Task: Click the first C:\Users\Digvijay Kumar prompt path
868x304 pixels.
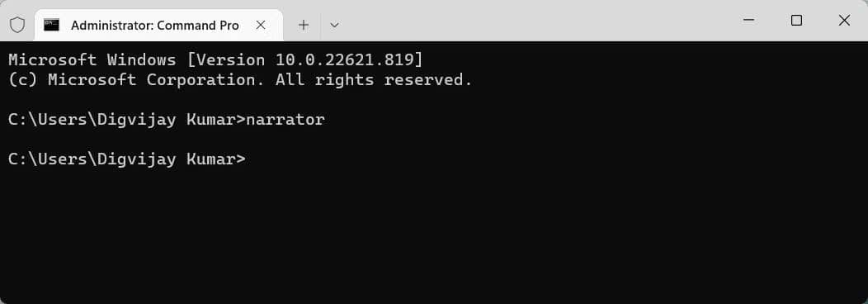Action: coord(122,120)
